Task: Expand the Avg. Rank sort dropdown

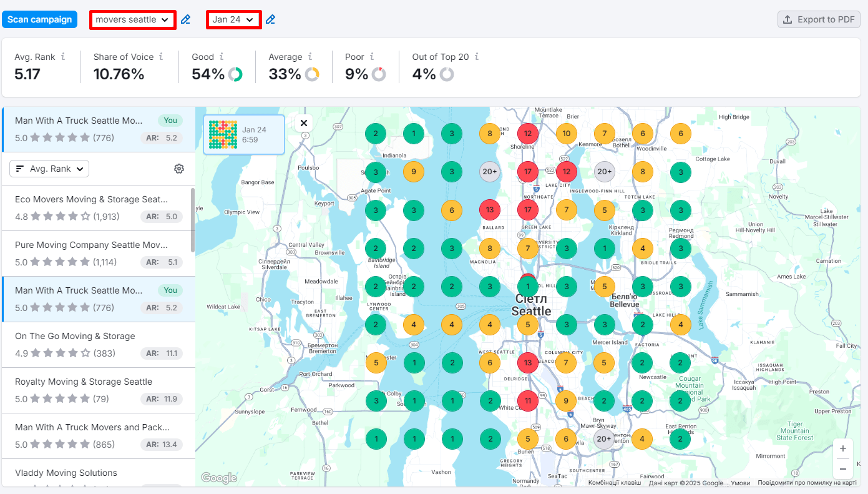Action: 49,169
